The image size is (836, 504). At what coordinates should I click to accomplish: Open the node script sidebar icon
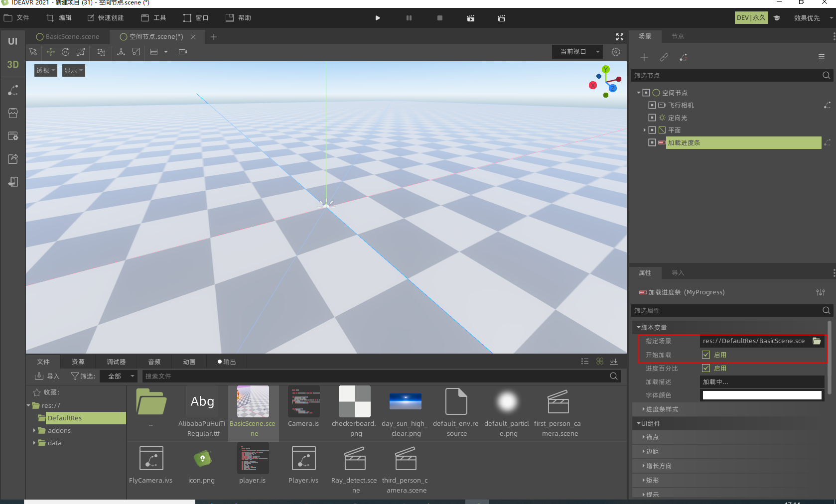coord(13,90)
